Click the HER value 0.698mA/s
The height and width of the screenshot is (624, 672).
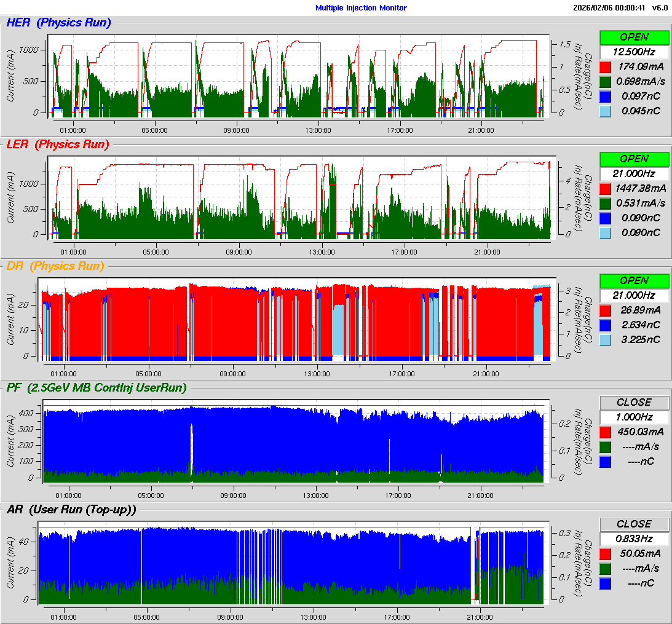coord(640,81)
